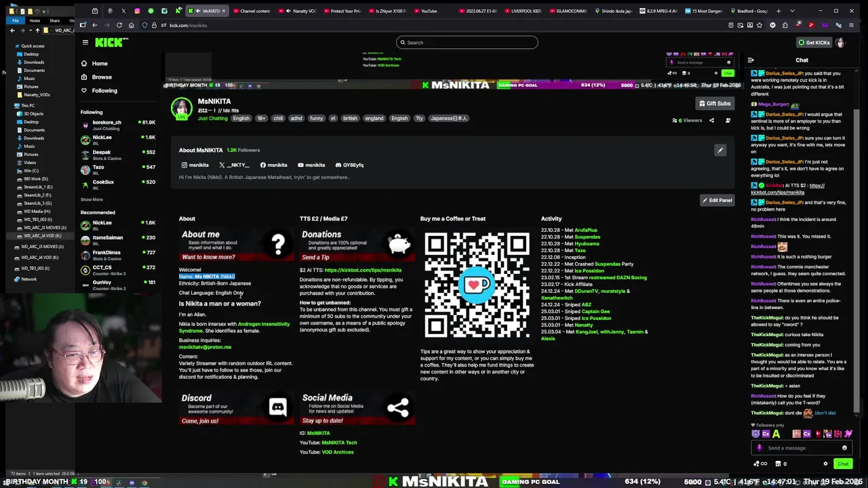The width and height of the screenshot is (868, 488).
Task: Share the channel via share icon
Action: [711, 121]
